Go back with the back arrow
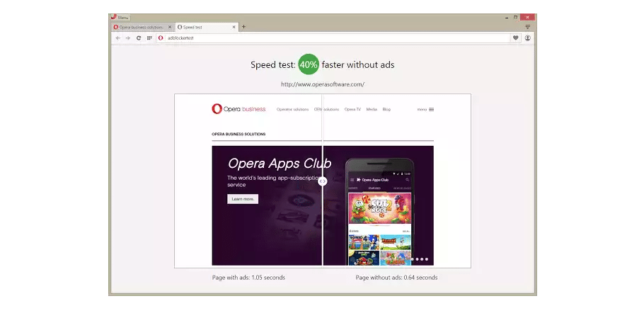The image size is (644, 313). pos(118,38)
